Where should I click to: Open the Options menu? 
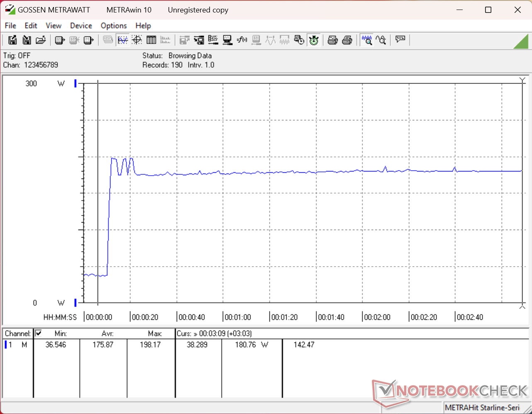pyautogui.click(x=114, y=26)
